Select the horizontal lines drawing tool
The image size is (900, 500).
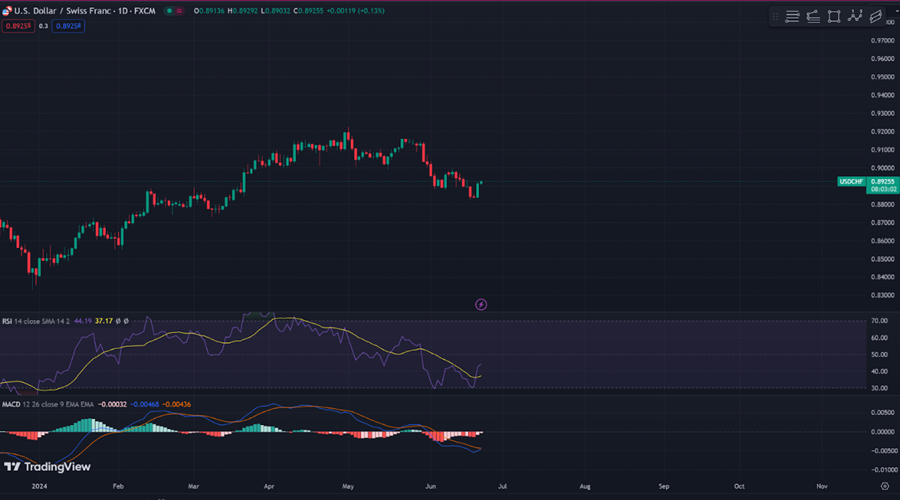(792, 16)
